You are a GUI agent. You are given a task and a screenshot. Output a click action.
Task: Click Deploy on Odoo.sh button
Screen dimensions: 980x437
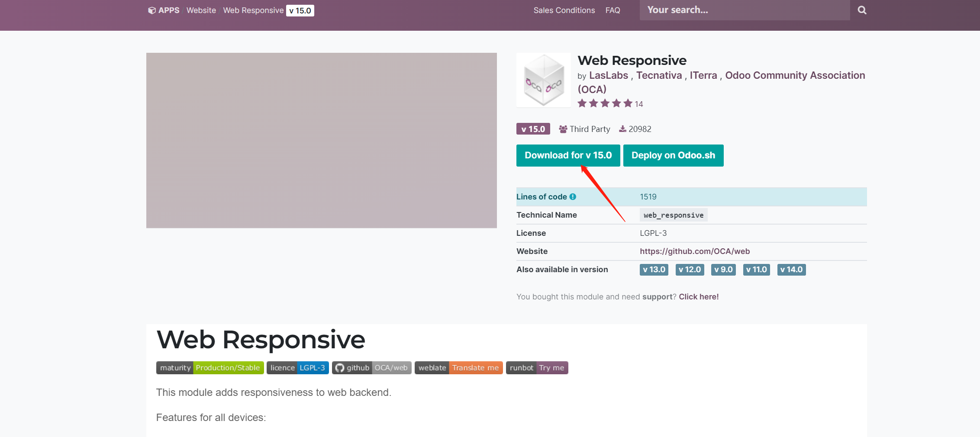(673, 155)
